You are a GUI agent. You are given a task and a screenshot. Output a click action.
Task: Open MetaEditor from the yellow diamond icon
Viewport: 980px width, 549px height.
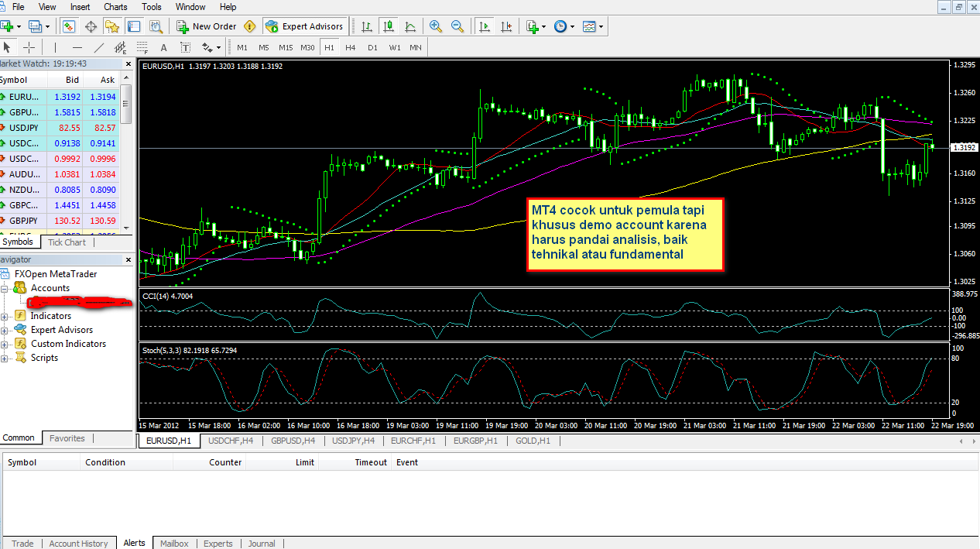pos(250,26)
